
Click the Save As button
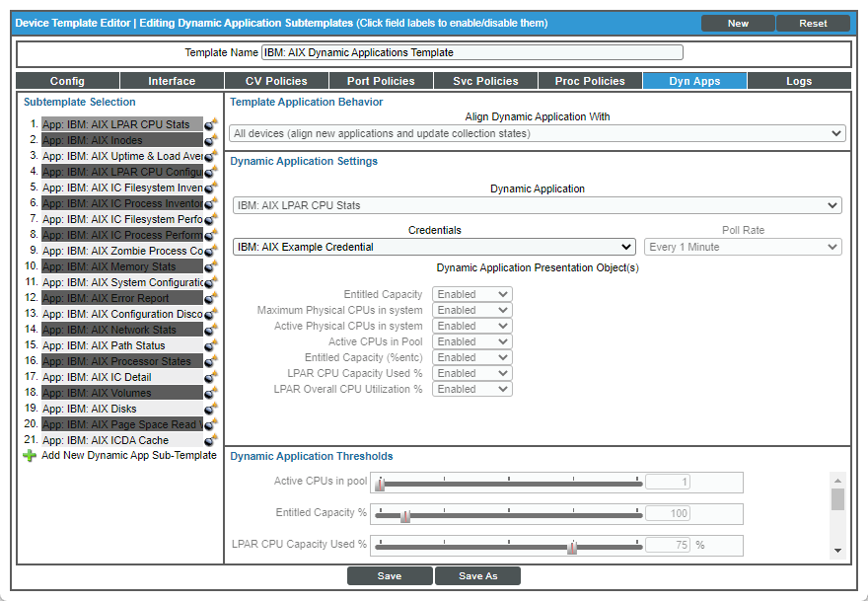[477, 576]
